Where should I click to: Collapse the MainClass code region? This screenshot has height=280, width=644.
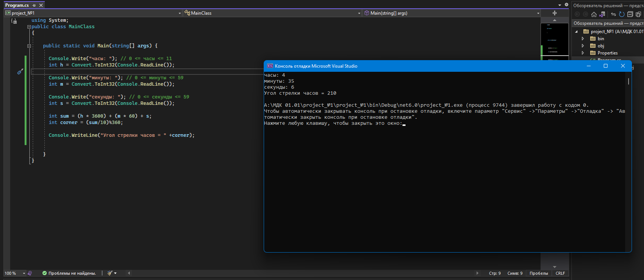coord(29,27)
